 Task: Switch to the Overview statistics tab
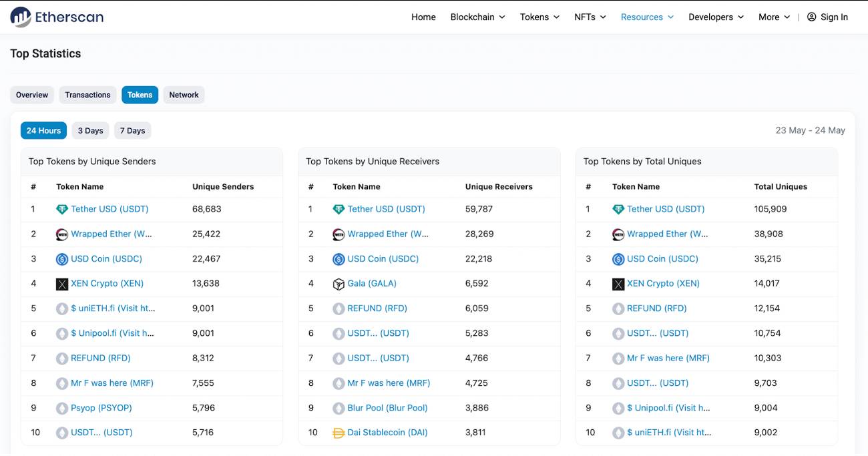[32, 95]
